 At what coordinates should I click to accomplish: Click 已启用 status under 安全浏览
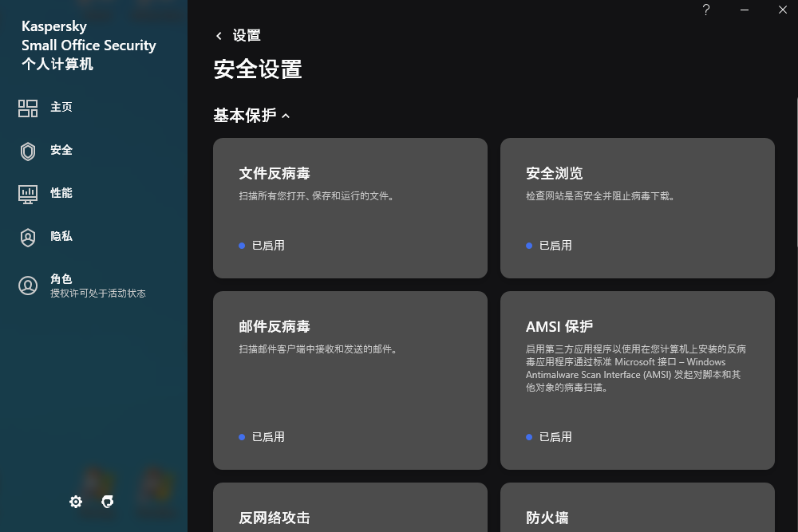click(555, 246)
